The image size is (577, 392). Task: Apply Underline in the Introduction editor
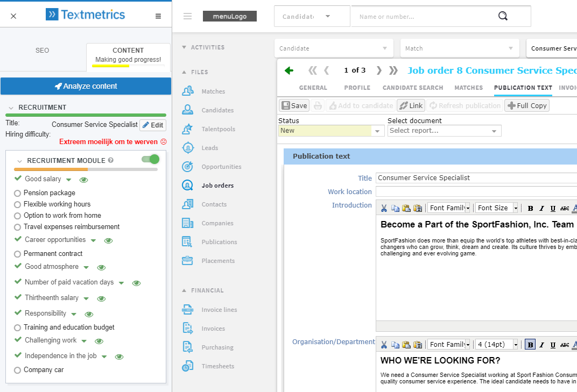[x=553, y=209]
